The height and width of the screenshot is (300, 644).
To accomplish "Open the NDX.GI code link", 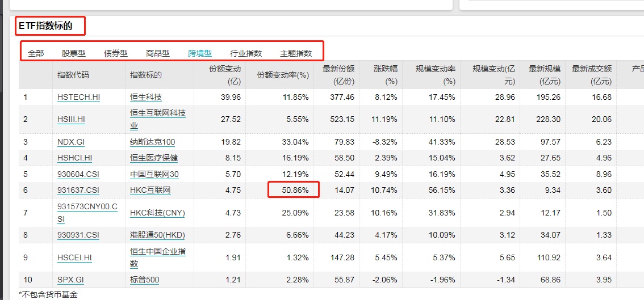I will [71, 142].
